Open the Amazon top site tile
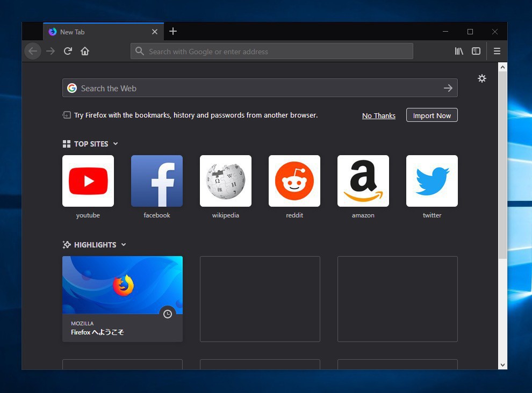The image size is (532, 393). point(363,181)
